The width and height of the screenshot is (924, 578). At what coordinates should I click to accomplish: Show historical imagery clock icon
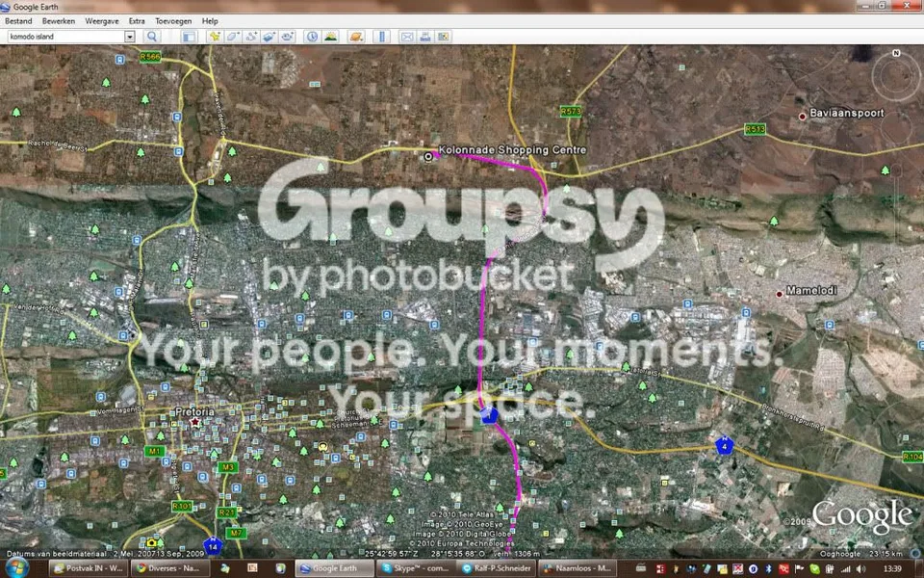(x=312, y=37)
